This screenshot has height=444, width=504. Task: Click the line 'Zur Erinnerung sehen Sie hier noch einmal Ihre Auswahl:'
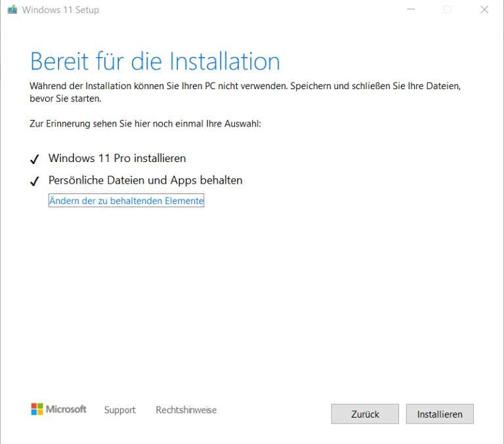pos(145,124)
